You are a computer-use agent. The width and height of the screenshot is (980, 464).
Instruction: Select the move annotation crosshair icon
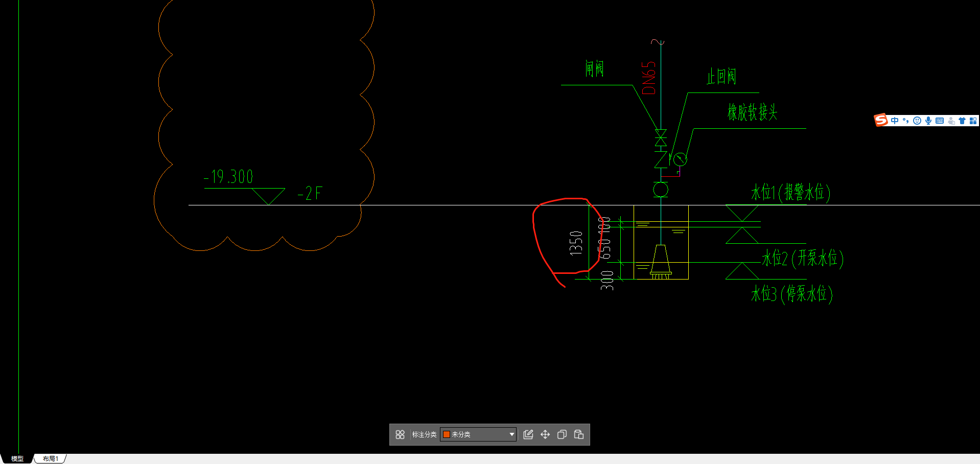[x=545, y=434]
